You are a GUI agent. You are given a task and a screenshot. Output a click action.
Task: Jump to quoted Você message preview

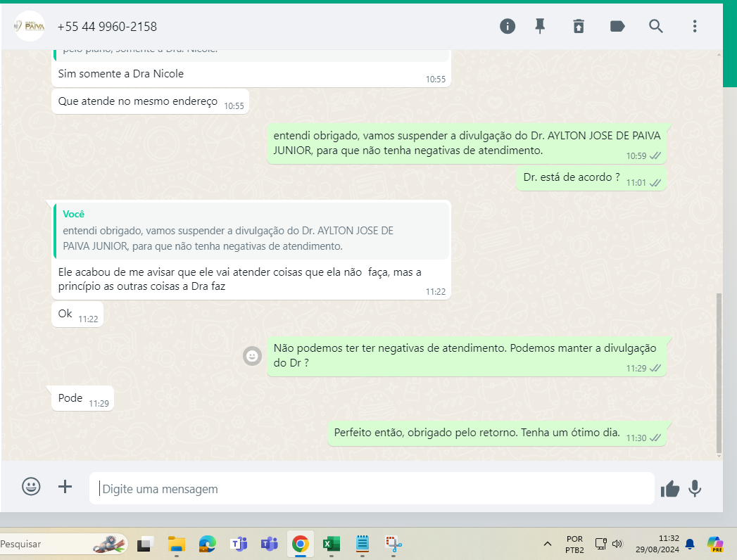tap(251, 230)
